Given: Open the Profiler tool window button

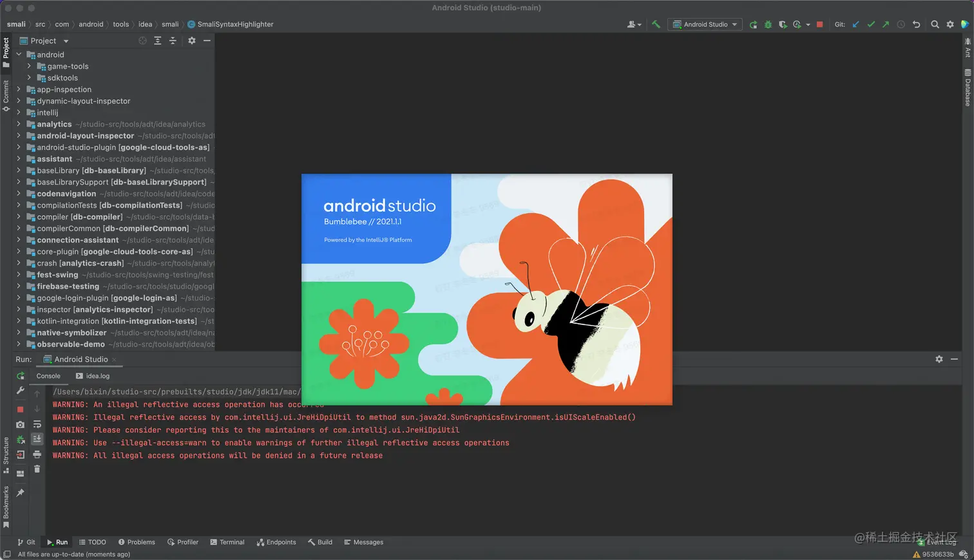Looking at the screenshot, I should coord(183,542).
